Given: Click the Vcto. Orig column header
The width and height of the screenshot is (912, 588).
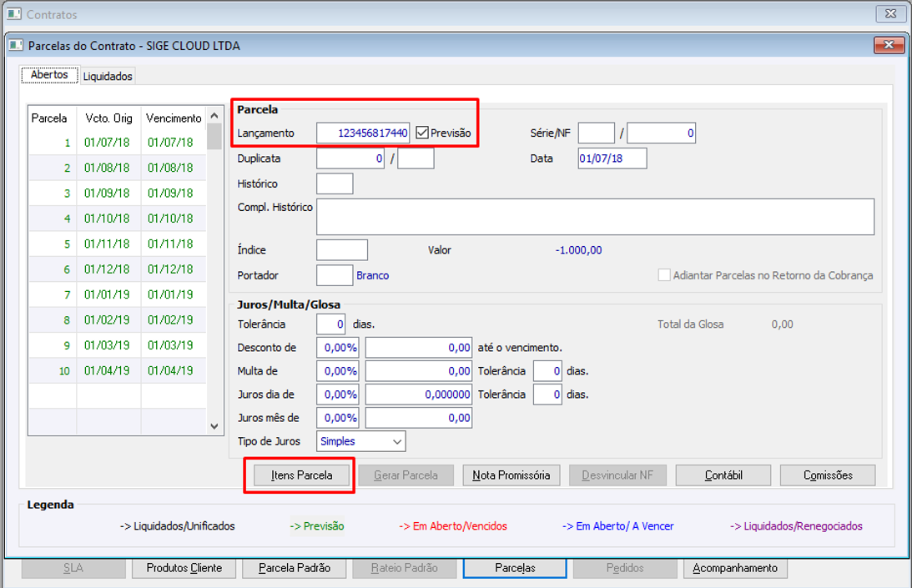Looking at the screenshot, I should pyautogui.click(x=108, y=118).
